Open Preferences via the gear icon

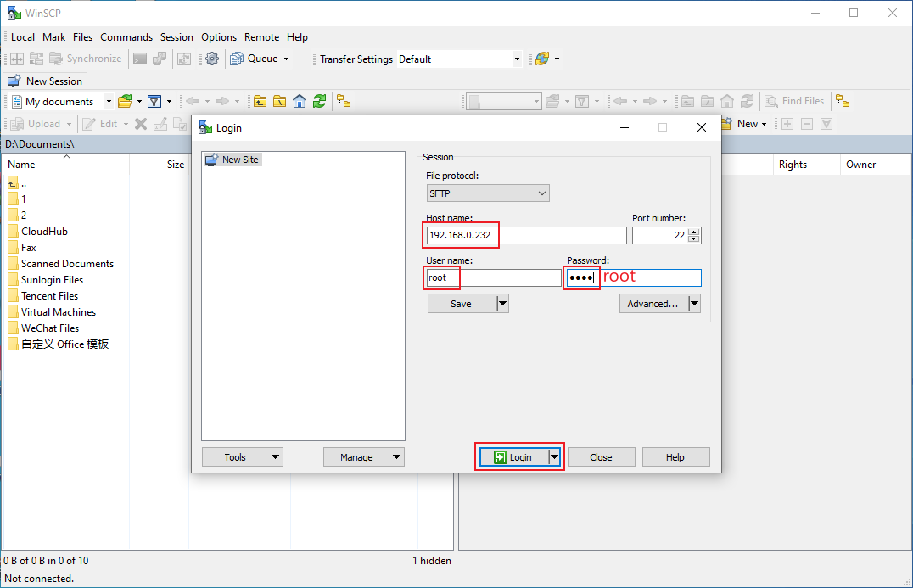point(212,59)
